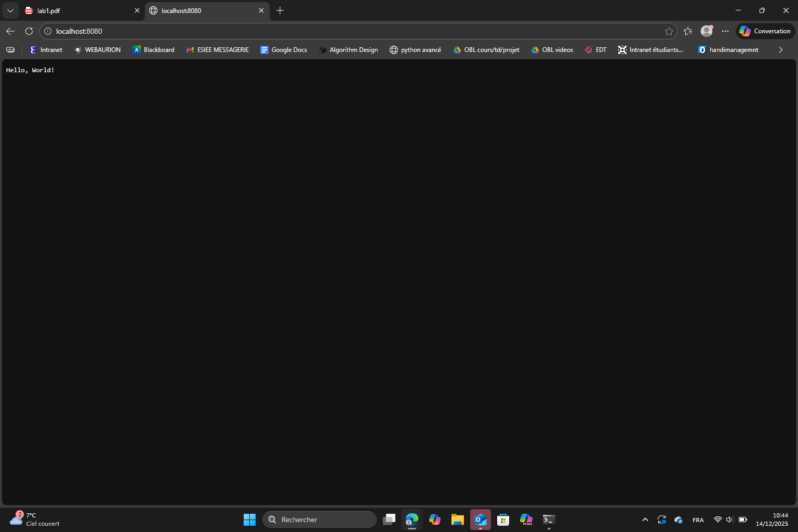Click the site information icon in address bar

[47, 31]
